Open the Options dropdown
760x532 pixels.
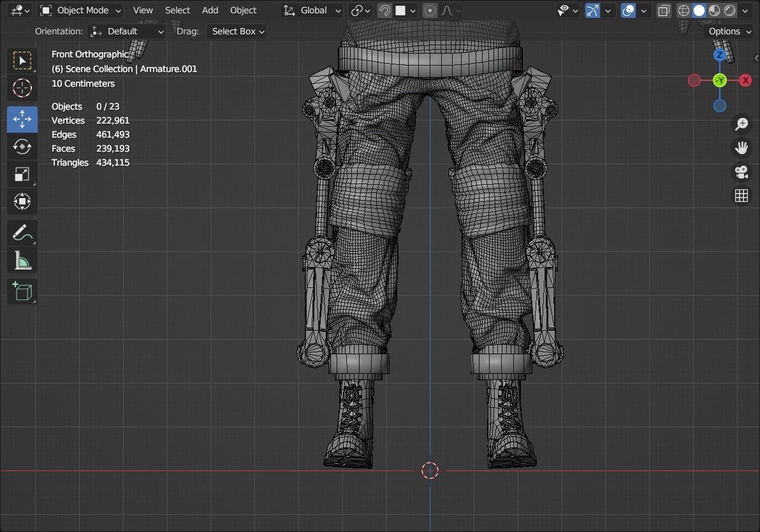pos(729,31)
